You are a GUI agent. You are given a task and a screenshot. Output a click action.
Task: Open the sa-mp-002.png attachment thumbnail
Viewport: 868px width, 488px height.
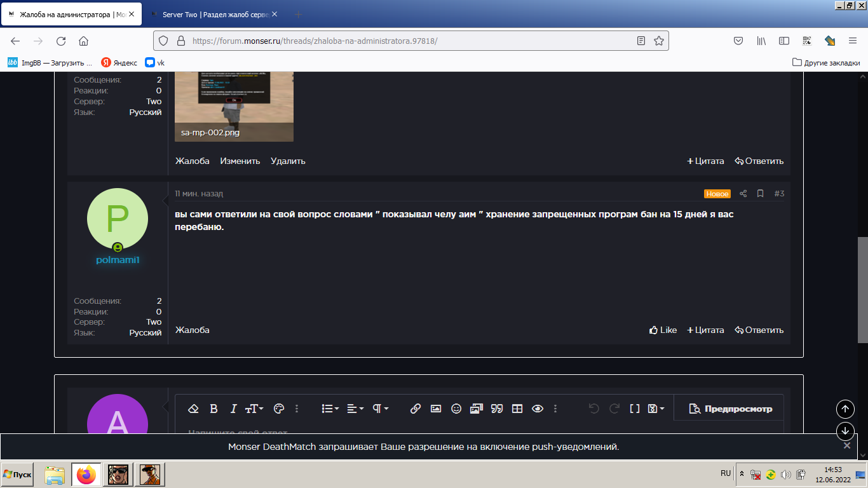tap(234, 106)
